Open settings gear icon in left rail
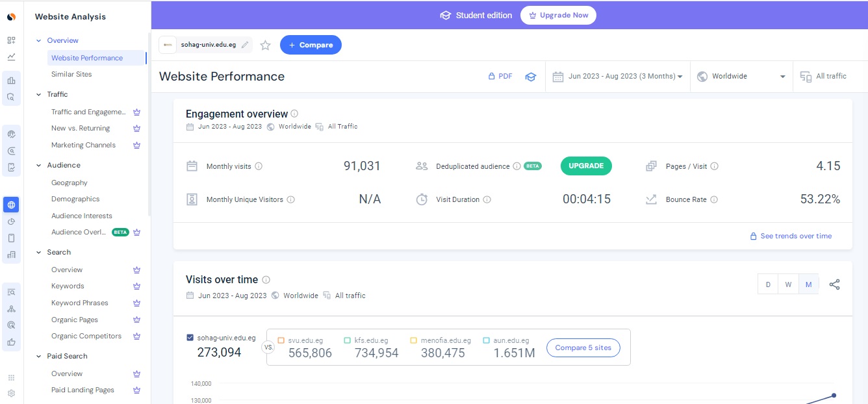This screenshot has height=404, width=868. point(11,393)
